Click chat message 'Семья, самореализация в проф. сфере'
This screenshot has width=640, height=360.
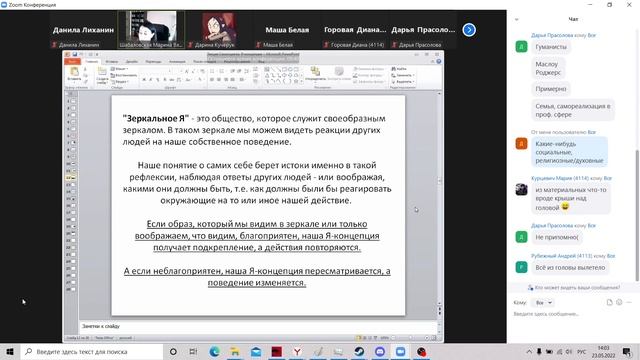(573, 110)
